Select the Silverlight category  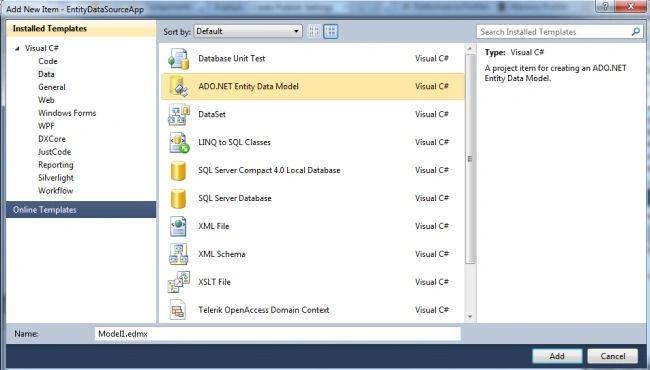click(56, 178)
